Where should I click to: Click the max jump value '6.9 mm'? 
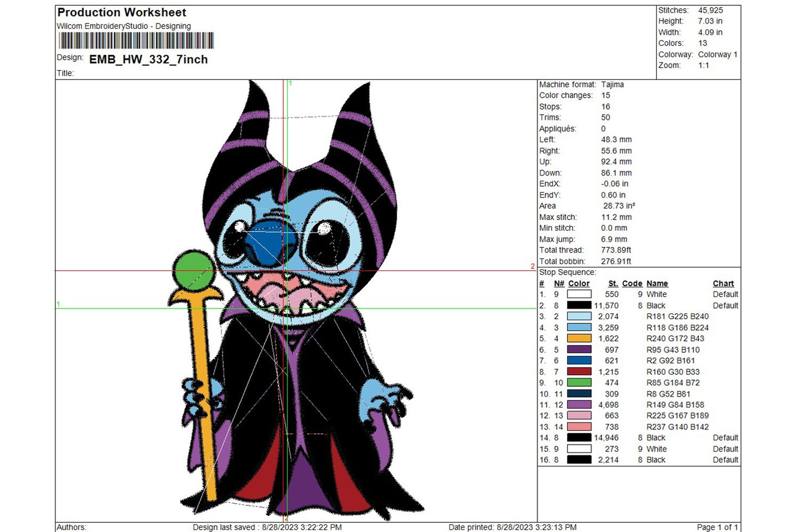tap(614, 239)
